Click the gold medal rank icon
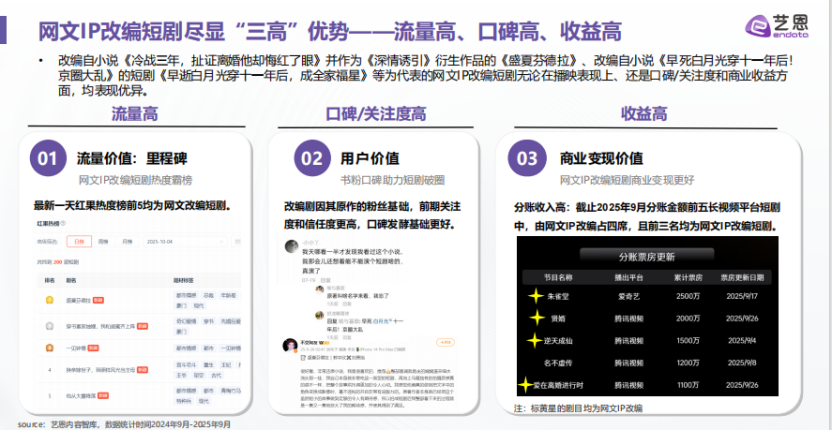This screenshot has height=430, width=832. point(49,300)
